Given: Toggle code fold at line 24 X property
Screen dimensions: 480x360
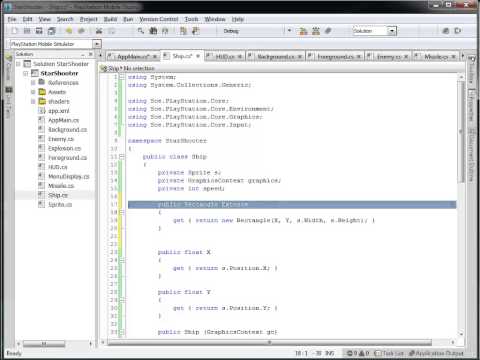Looking at the screenshot, I should (x=122, y=260).
